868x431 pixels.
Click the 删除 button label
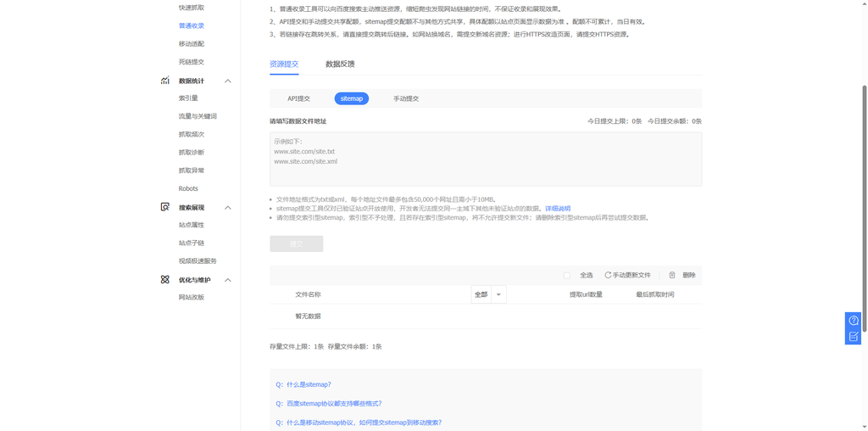coord(688,276)
